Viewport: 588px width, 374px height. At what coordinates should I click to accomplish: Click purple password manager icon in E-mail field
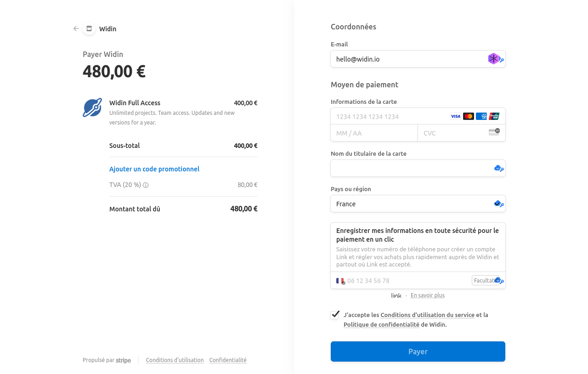493,59
